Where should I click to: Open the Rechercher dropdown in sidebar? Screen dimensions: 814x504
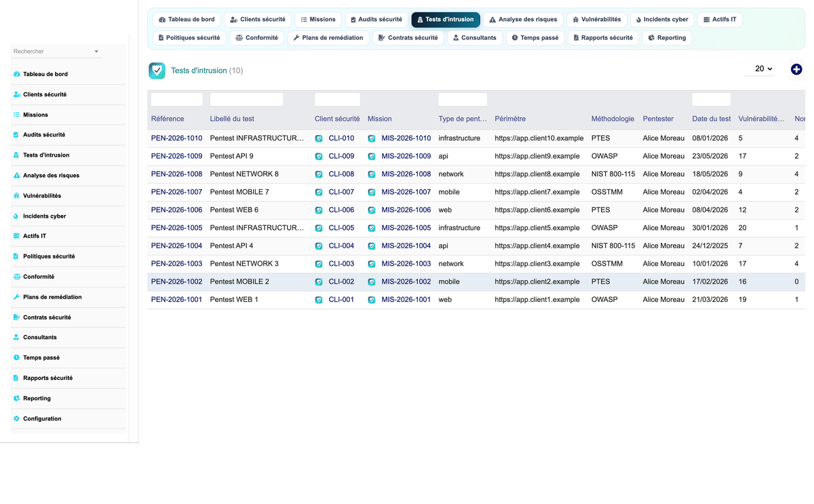point(56,52)
